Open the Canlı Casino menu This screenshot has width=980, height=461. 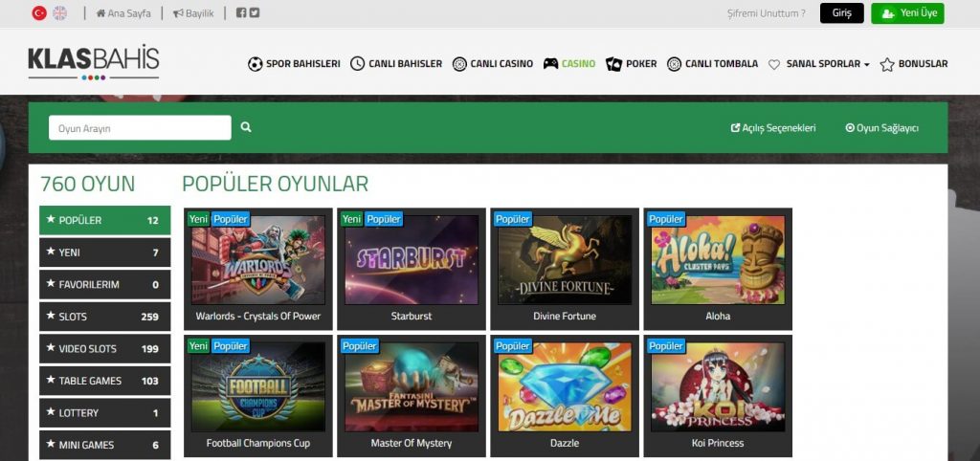(501, 64)
